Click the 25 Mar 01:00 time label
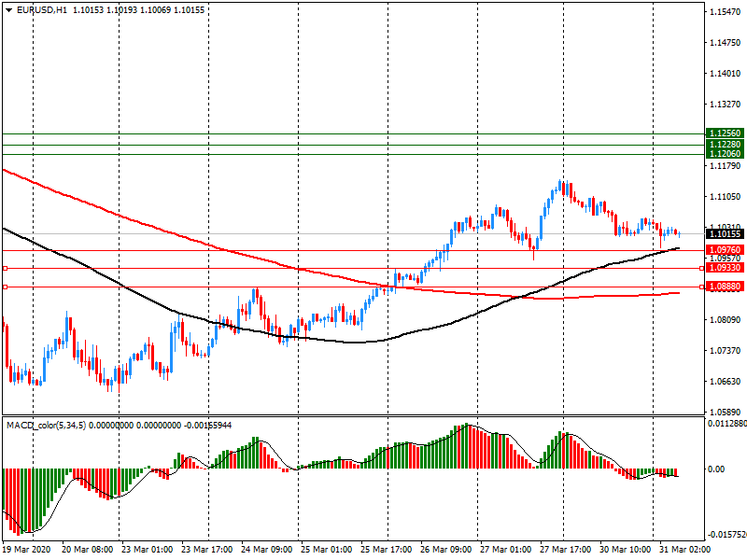 point(326,550)
